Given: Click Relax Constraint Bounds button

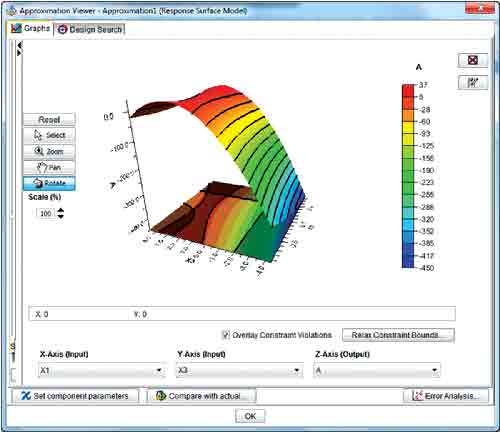Looking at the screenshot, I should coord(398,335).
